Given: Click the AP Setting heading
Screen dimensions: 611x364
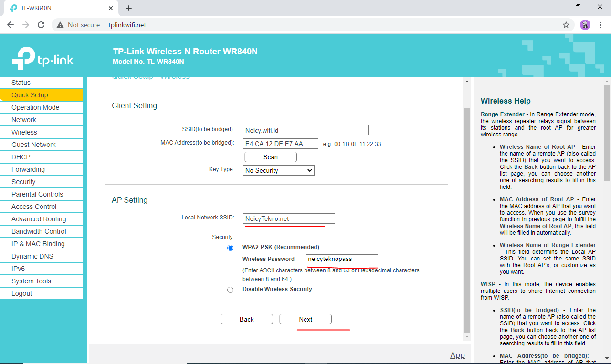Looking at the screenshot, I should (129, 200).
